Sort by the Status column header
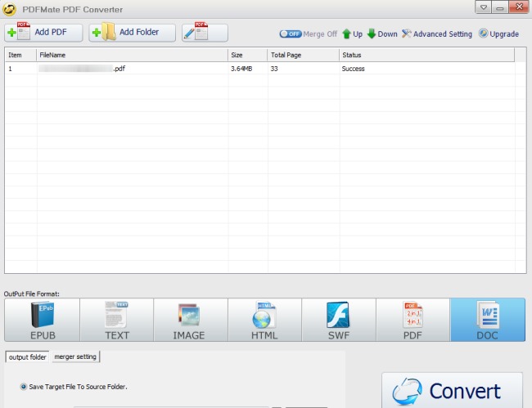Screen dimensions: 532x408 pyautogui.click(x=426, y=55)
